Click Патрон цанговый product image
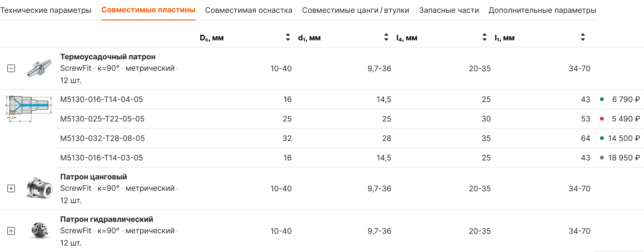This screenshot has height=252, width=644. coord(39,188)
